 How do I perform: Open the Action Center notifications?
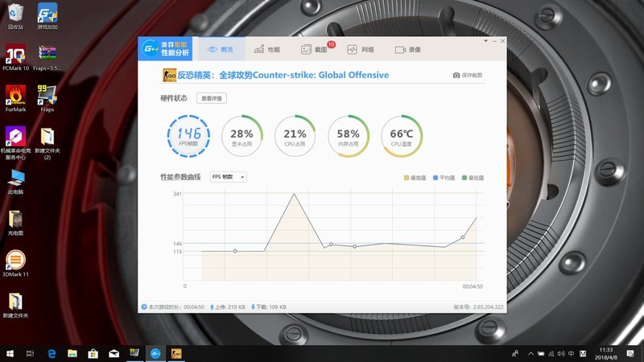pyautogui.click(x=630, y=353)
